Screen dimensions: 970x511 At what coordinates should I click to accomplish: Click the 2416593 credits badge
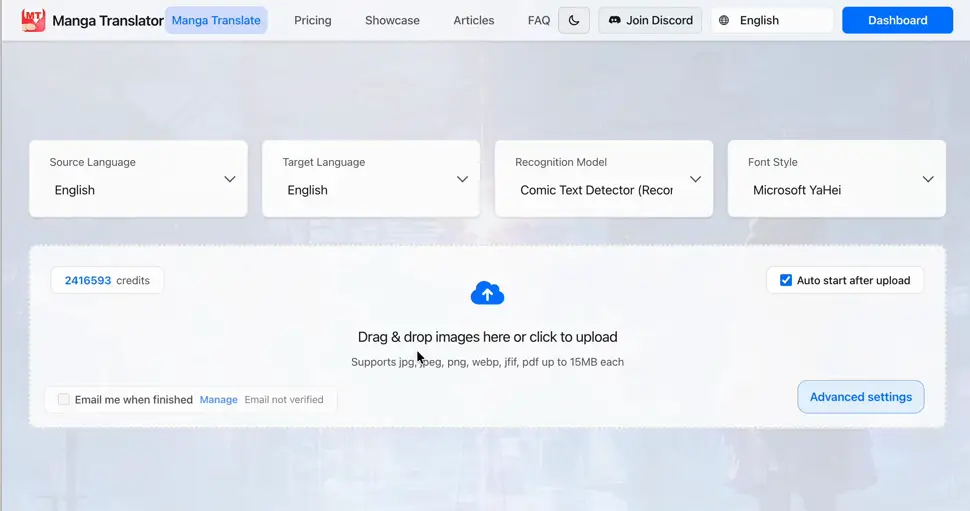coord(107,280)
